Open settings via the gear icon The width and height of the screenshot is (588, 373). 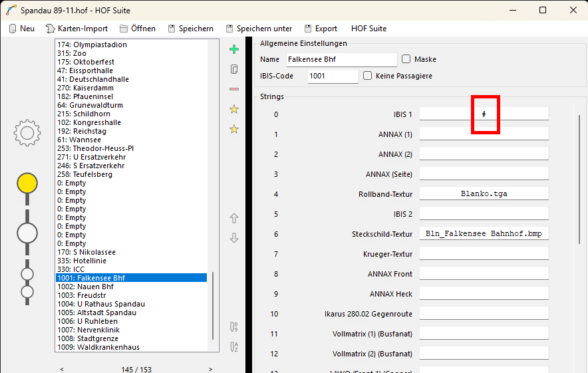(27, 133)
